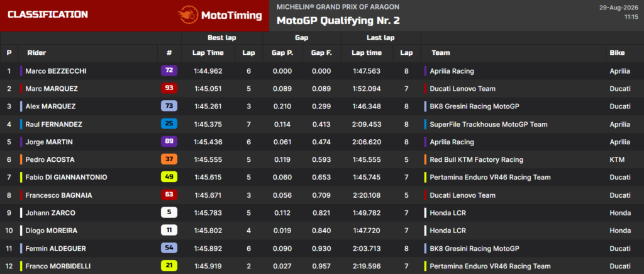This screenshot has width=644, height=274.
Task: Open rider name Jorge MARTIN
Action: (48, 142)
